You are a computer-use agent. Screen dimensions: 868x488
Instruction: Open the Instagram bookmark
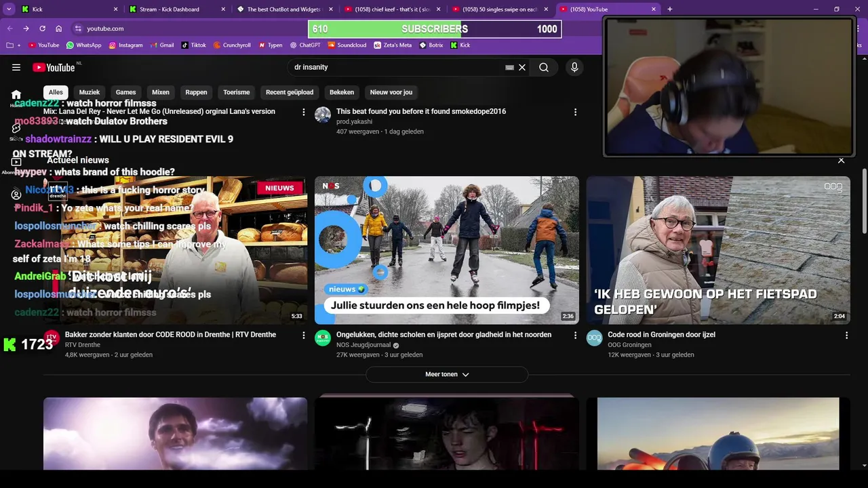[125, 45]
